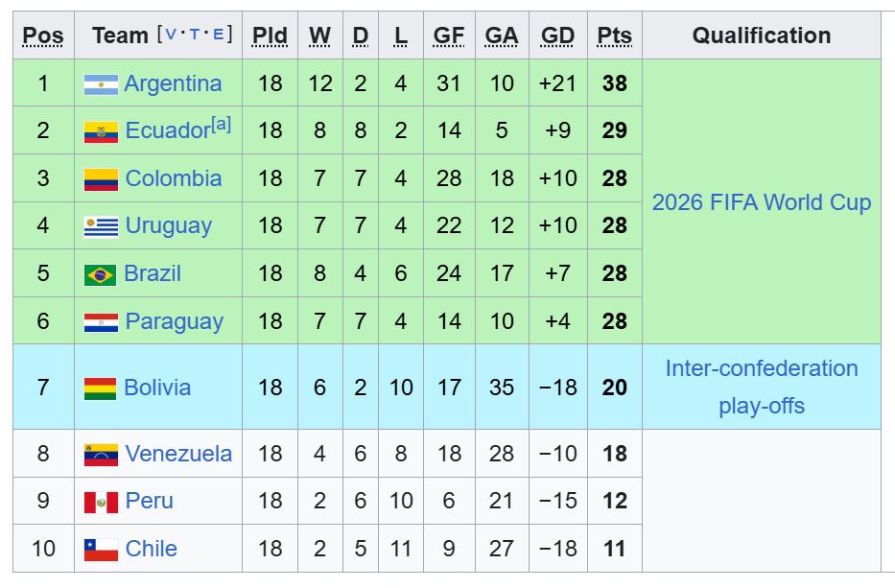
Task: Click the T talk template link
Action: [195, 35]
